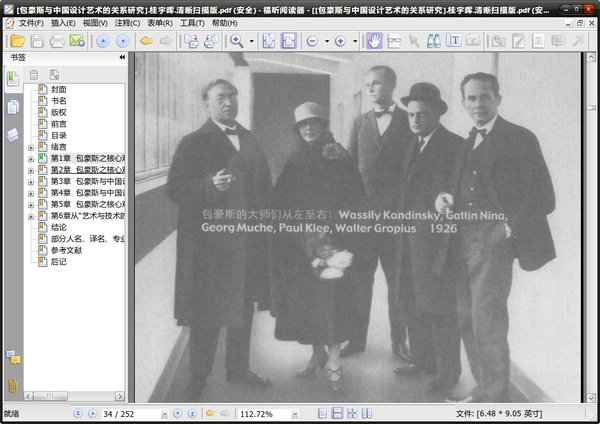Open a file with the folder icon
Image resolution: width=600 pixels, height=424 pixels.
(17, 41)
